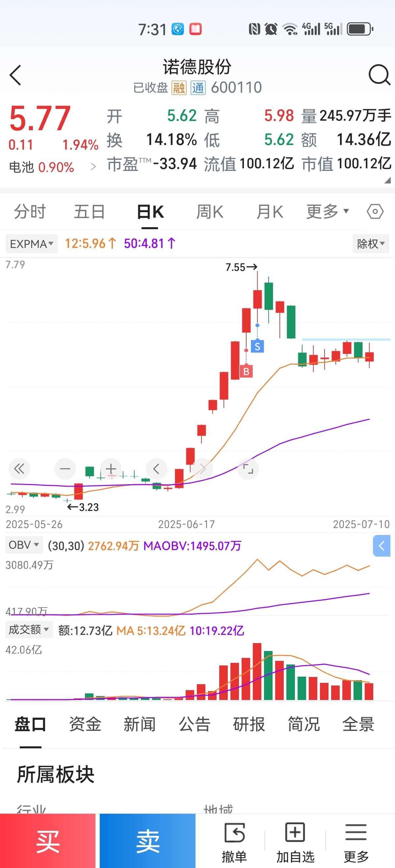Open EXPMA indicator dropdown
Viewport: 395px width, 868px height.
pos(32,244)
